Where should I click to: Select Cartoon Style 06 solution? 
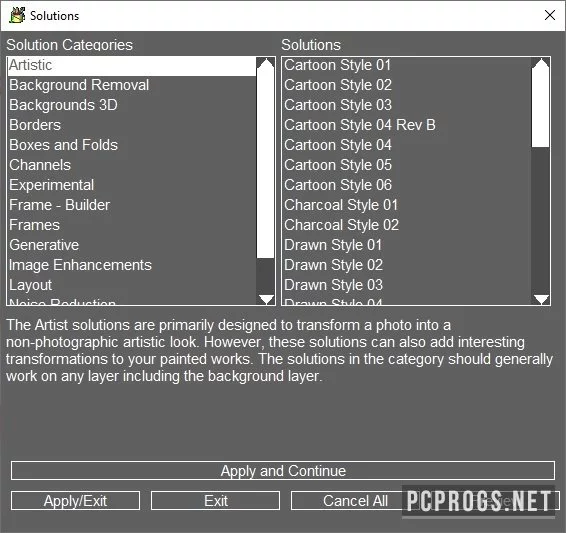(406, 185)
